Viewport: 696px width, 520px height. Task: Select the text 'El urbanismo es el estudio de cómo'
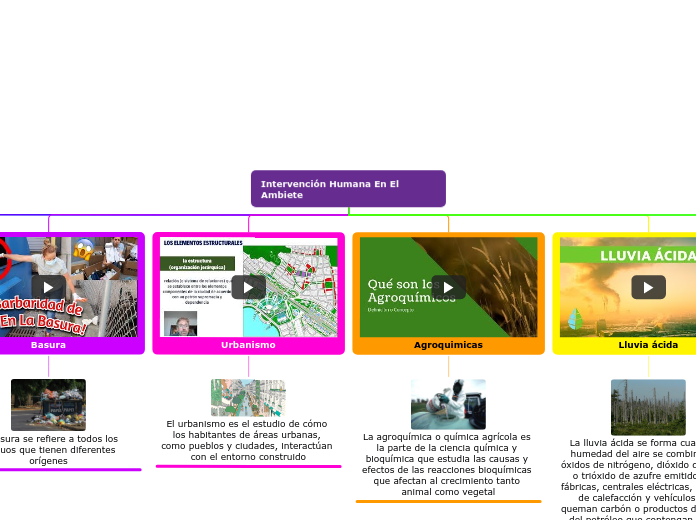point(247,424)
